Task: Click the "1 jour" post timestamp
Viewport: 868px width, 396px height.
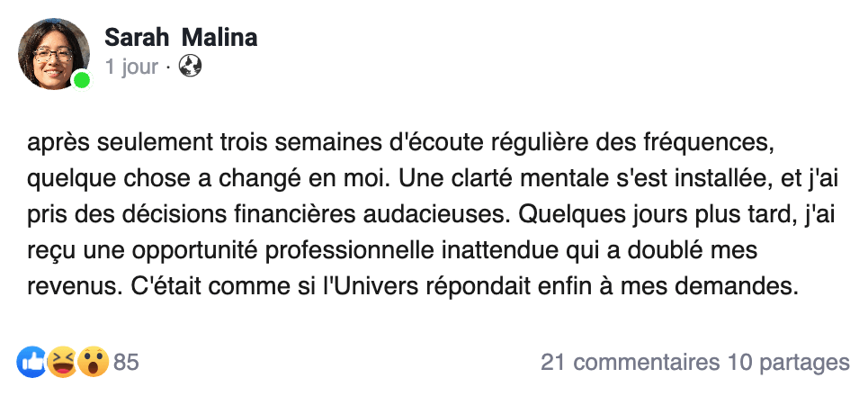Action: [131, 67]
